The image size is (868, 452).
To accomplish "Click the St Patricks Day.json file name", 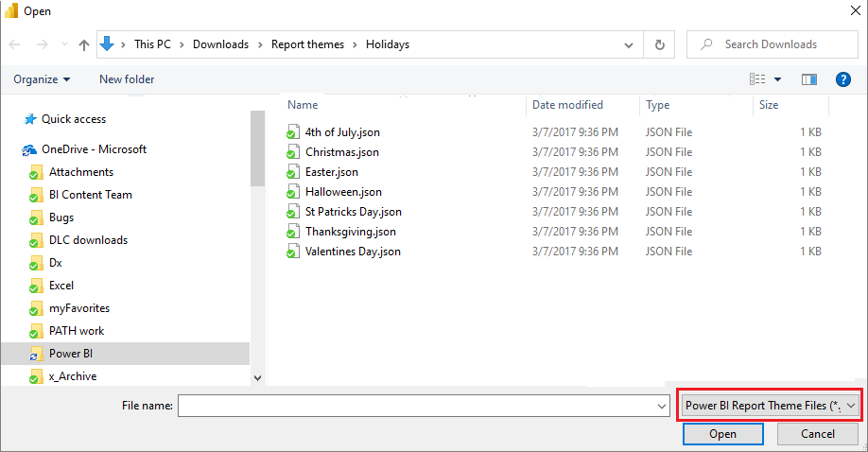I will point(354,212).
